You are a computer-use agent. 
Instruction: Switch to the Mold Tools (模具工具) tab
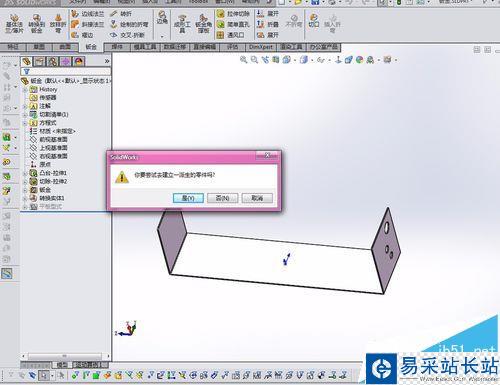(145, 47)
